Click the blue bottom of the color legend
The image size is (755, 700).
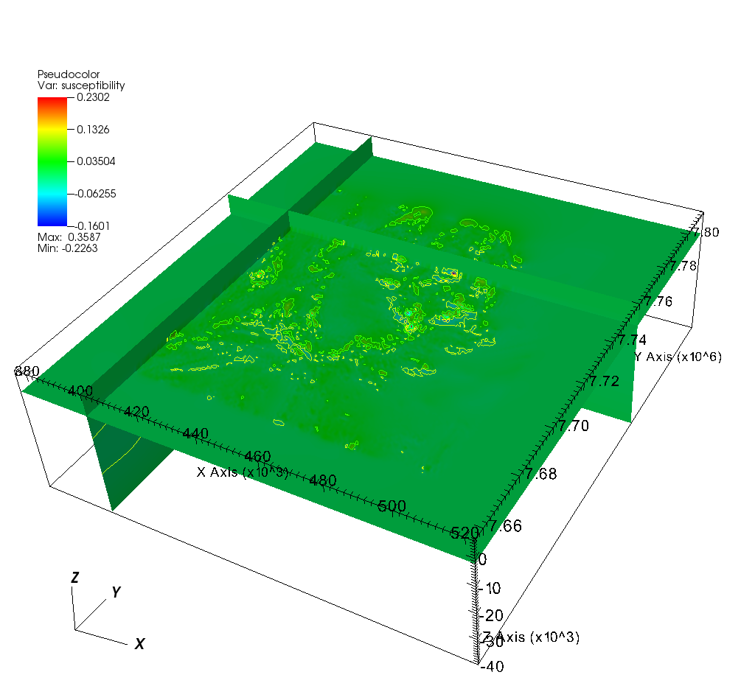52,220
